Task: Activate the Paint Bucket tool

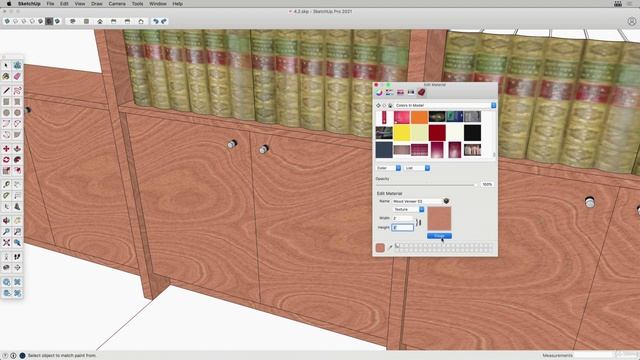Action: [x=6, y=76]
